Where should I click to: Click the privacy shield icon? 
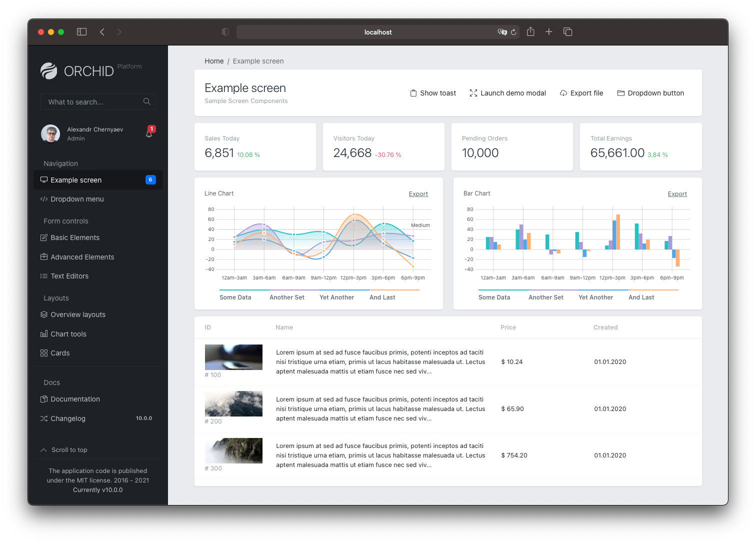225,32
